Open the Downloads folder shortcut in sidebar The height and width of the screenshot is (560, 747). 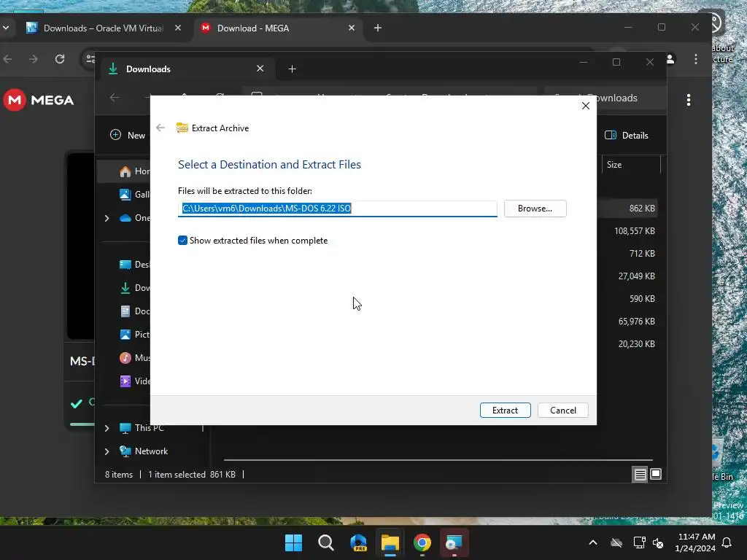pyautogui.click(x=135, y=287)
